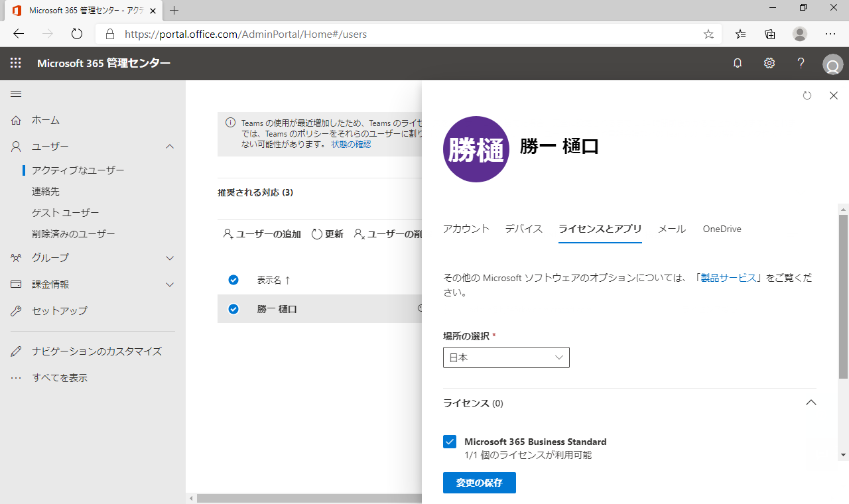Image resolution: width=849 pixels, height=504 pixels.
Task: Open account avatar in admin header
Action: point(832,64)
